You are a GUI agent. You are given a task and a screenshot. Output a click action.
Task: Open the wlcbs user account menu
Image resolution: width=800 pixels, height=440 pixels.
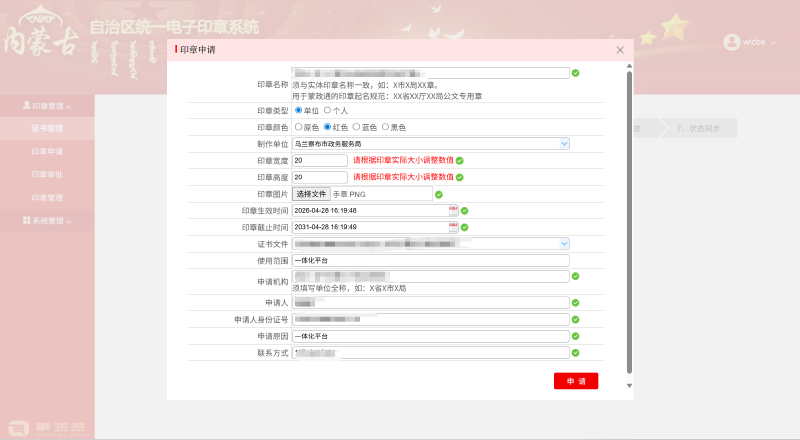coord(753,42)
